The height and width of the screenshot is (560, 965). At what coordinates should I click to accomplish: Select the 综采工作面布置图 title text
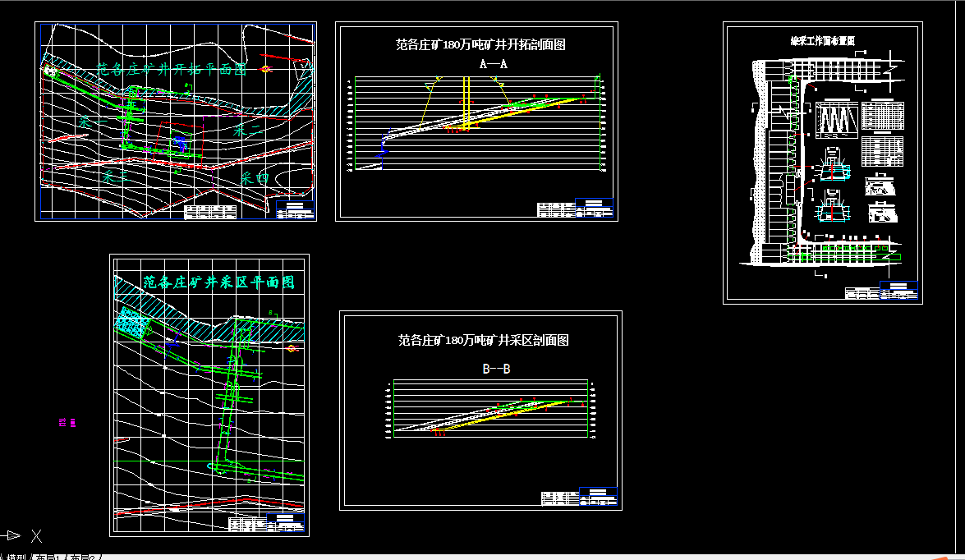[x=823, y=41]
